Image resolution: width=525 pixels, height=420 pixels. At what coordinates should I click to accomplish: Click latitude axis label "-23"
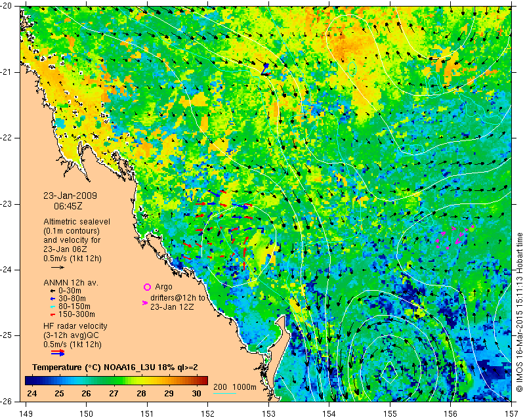point(7,204)
